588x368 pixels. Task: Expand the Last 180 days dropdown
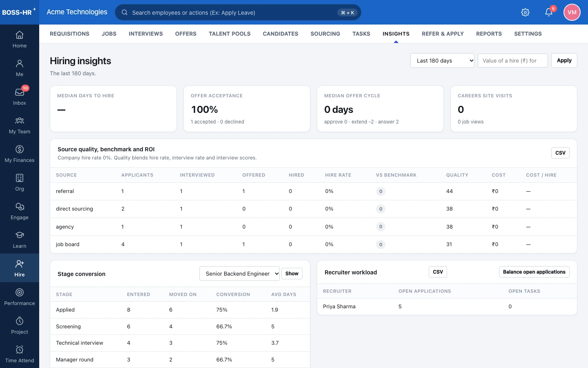[442, 61]
